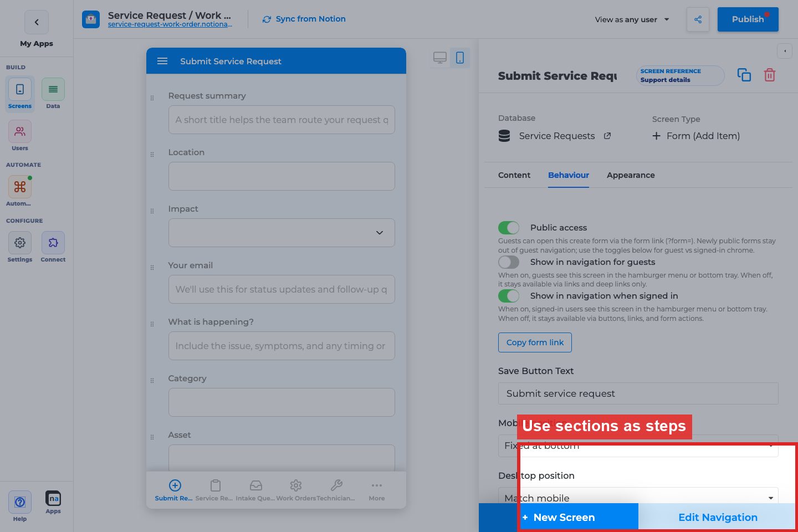Viewport: 798px width, 532px height.
Task: Open the Users section
Action: 20,136
